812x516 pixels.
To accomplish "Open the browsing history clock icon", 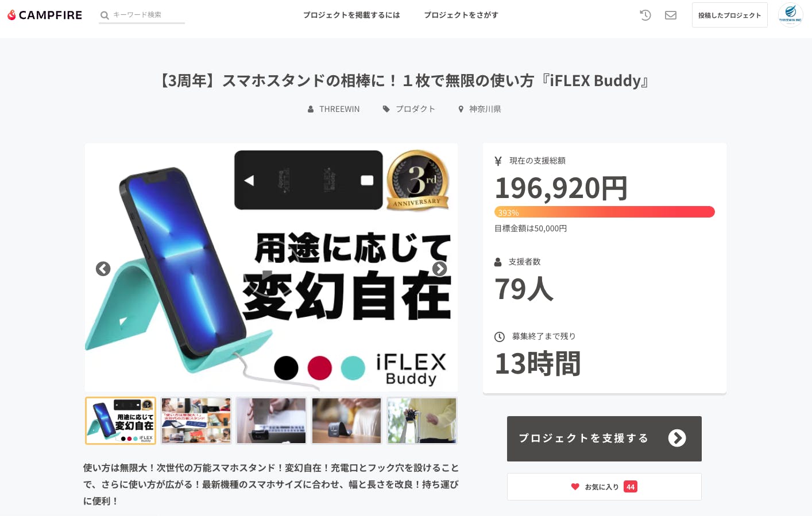I will coord(645,15).
